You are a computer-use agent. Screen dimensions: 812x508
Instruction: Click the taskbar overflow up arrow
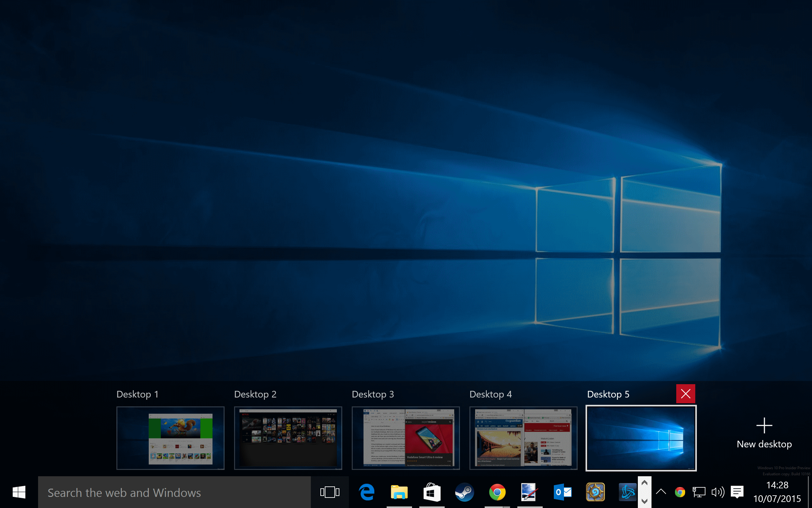[644, 483]
